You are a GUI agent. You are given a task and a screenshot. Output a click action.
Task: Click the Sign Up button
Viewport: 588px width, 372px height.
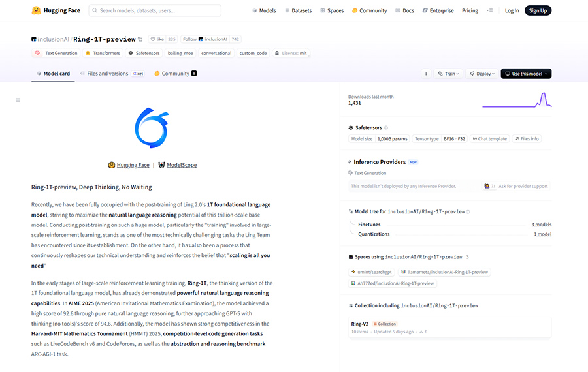538,10
